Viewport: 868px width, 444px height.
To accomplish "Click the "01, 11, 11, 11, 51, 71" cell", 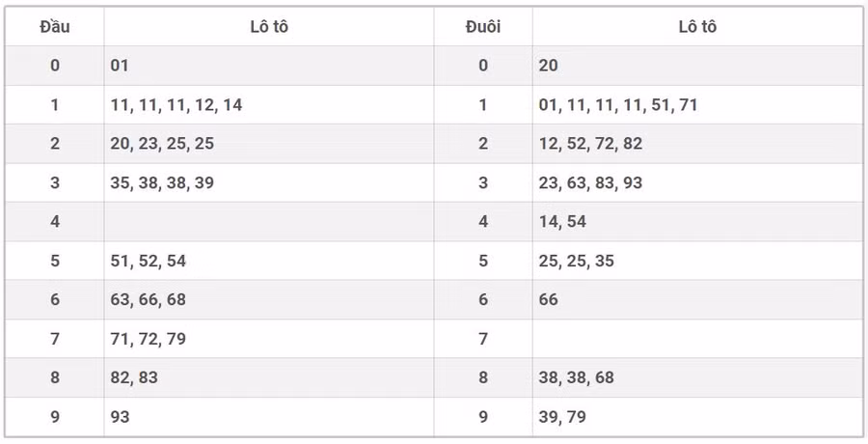I will click(x=618, y=105).
